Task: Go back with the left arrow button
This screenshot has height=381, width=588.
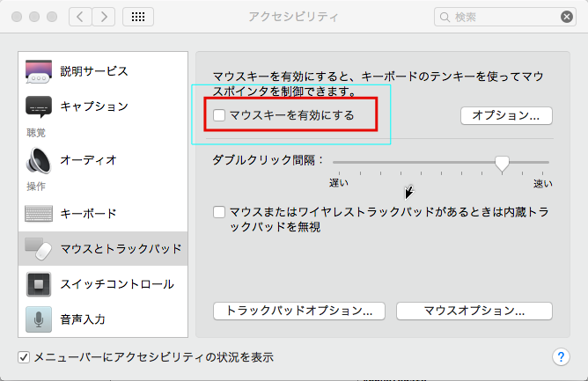Action: pos(80,17)
